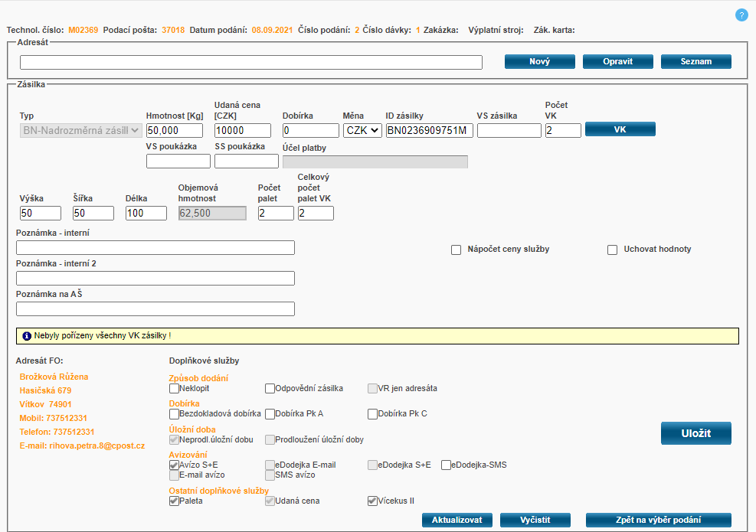756x532 pixels.
Task: Click the Nový recipient button
Action: (539, 62)
